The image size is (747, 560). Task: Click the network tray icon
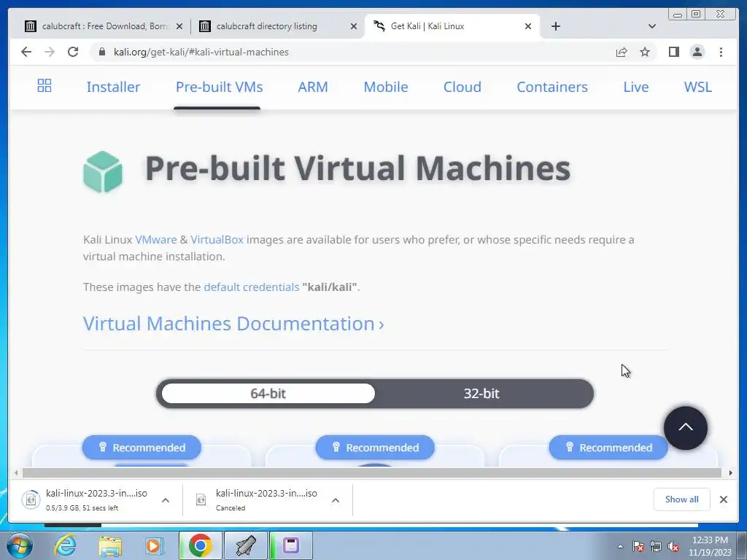(656, 546)
